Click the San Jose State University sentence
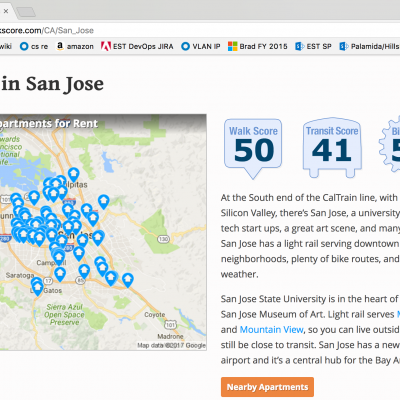Screen dimensions: 400x400 309,299
